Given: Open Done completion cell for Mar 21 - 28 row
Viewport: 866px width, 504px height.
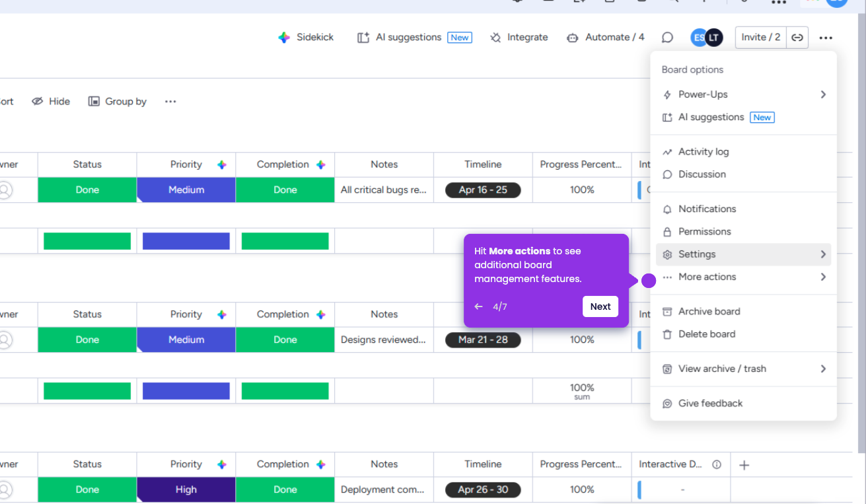Looking at the screenshot, I should tap(285, 340).
